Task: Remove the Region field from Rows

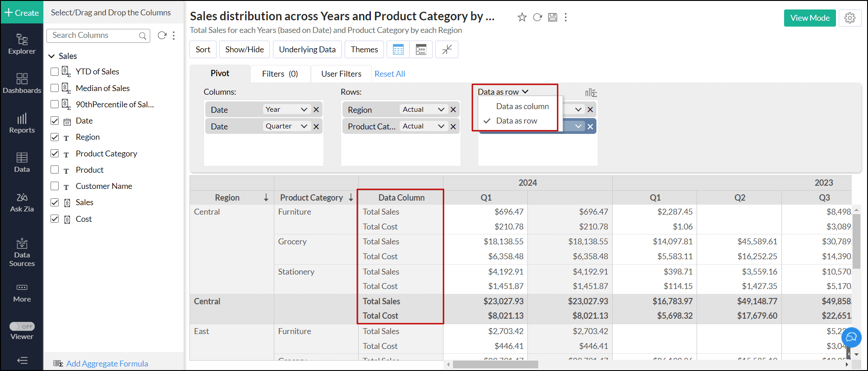Action: pyautogui.click(x=453, y=110)
